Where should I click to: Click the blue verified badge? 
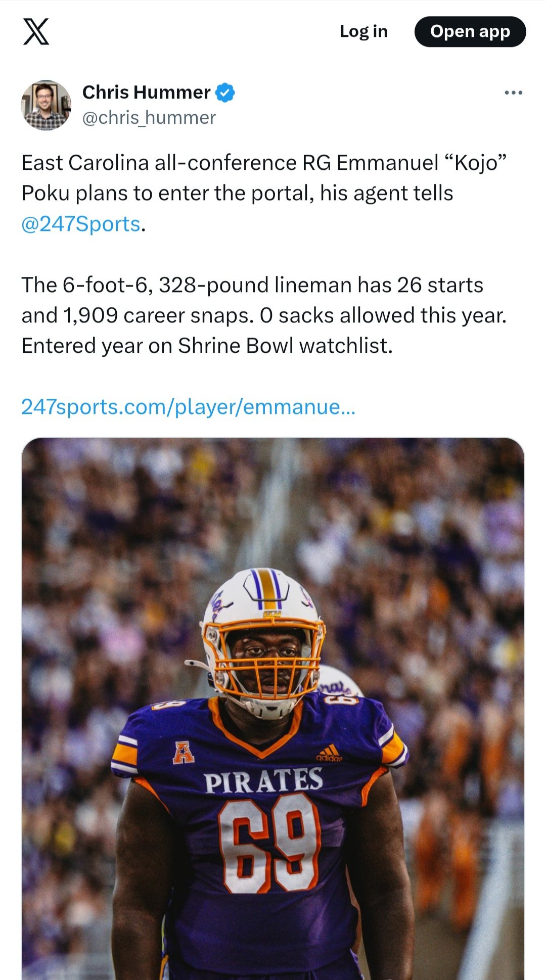tap(225, 93)
